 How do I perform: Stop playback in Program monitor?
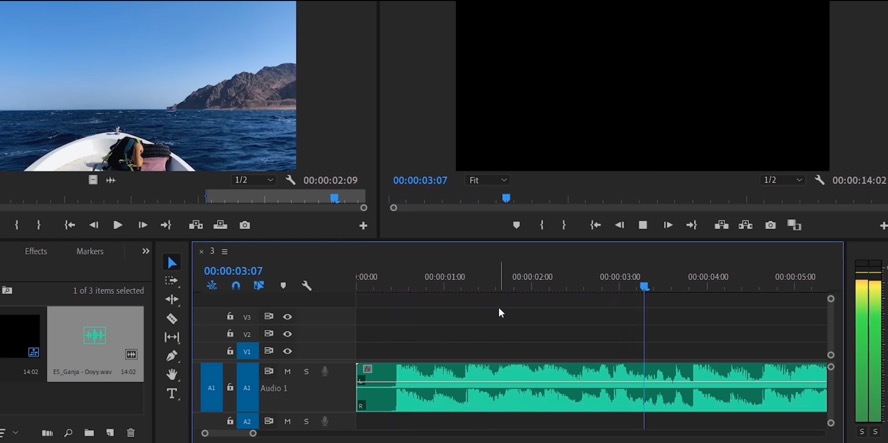pyautogui.click(x=643, y=225)
